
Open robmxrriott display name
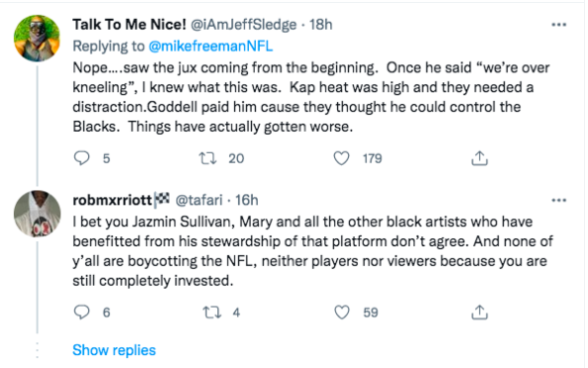(x=112, y=200)
